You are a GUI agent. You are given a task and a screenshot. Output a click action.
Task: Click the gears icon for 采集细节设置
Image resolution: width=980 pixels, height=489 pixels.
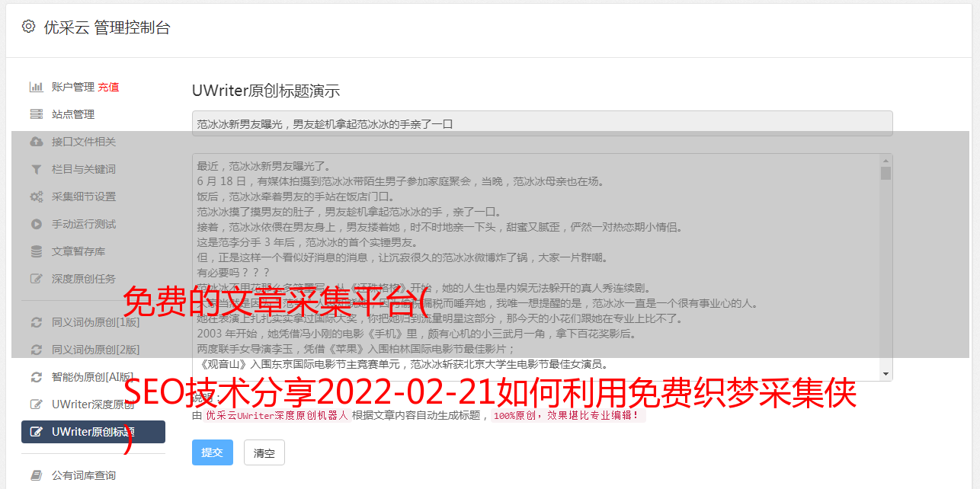[x=36, y=197]
